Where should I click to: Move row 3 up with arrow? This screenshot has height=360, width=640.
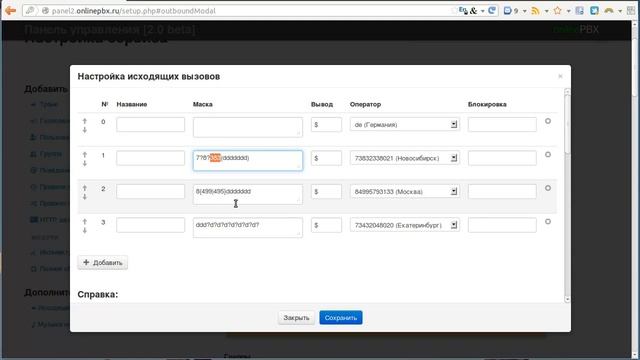(x=84, y=222)
